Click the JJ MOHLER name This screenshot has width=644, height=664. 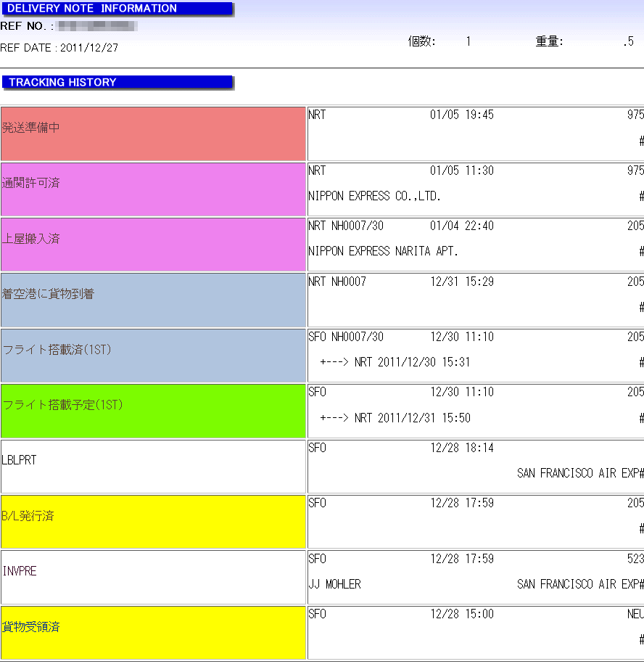334,584
